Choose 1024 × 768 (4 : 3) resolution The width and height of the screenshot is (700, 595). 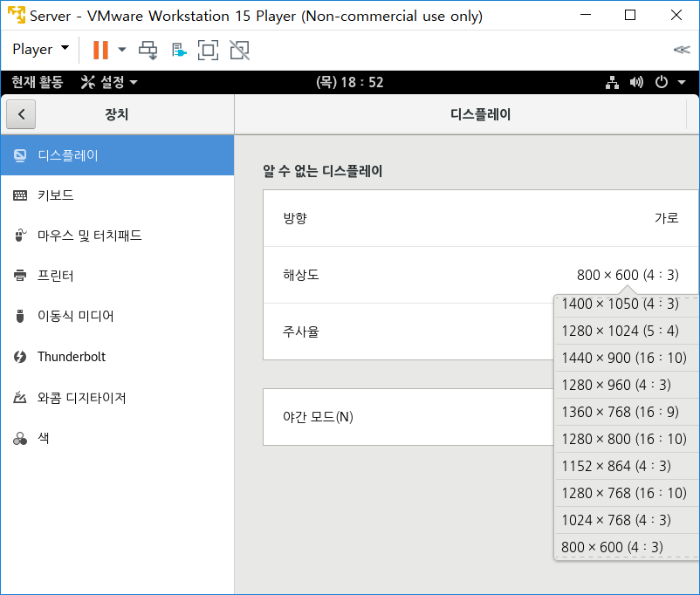tap(627, 520)
